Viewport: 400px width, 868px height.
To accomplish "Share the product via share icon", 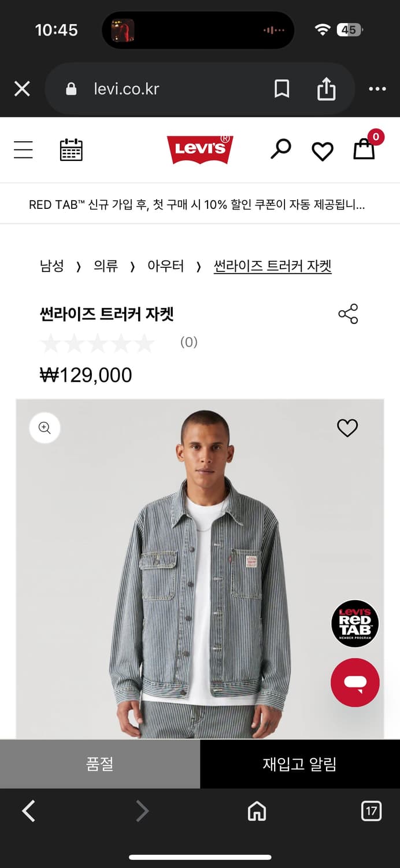I will 348,314.
